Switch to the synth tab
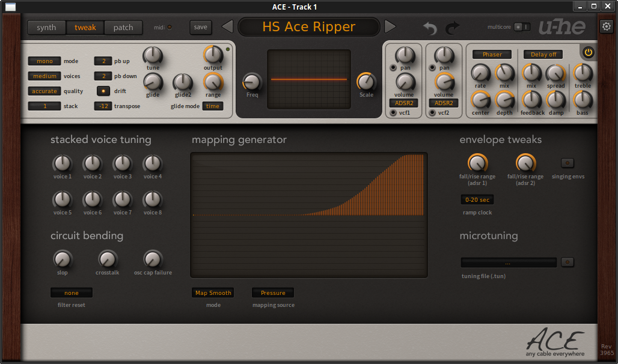 point(46,27)
